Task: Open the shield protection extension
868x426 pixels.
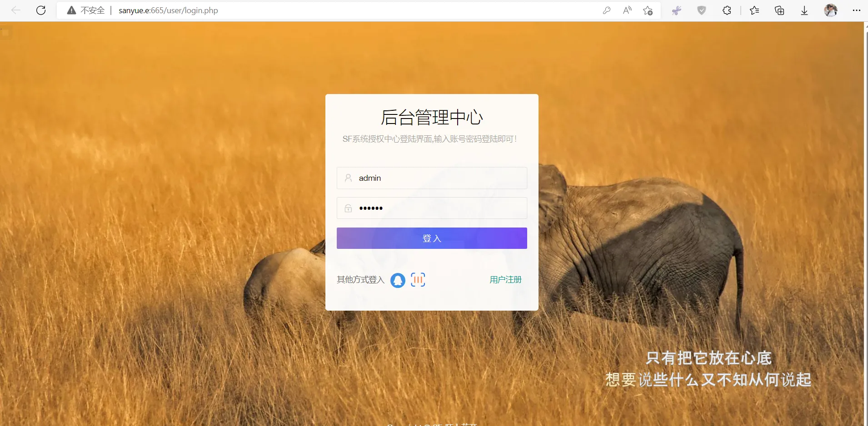Action: pyautogui.click(x=701, y=10)
